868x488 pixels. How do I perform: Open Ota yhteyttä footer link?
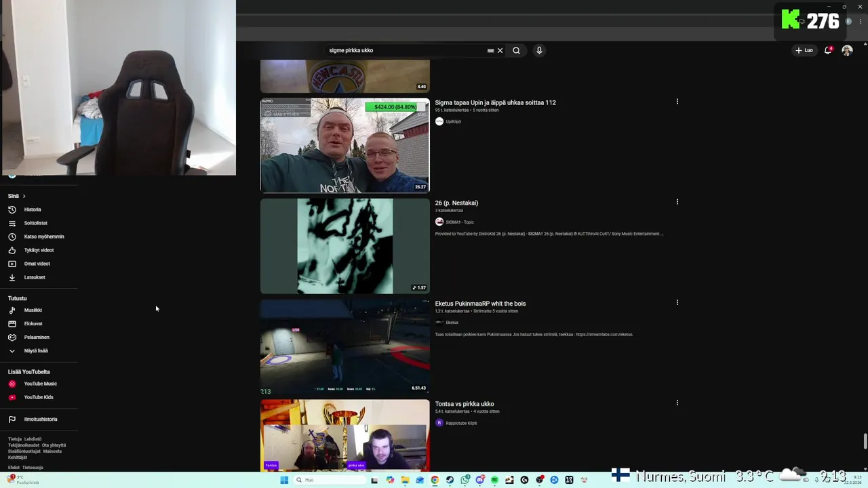[x=54, y=445]
